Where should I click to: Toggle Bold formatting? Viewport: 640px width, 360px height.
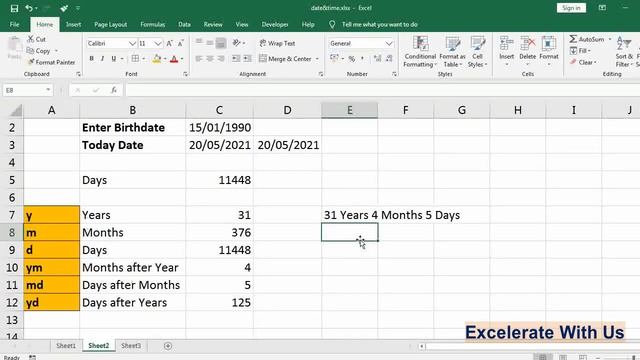pos(91,59)
